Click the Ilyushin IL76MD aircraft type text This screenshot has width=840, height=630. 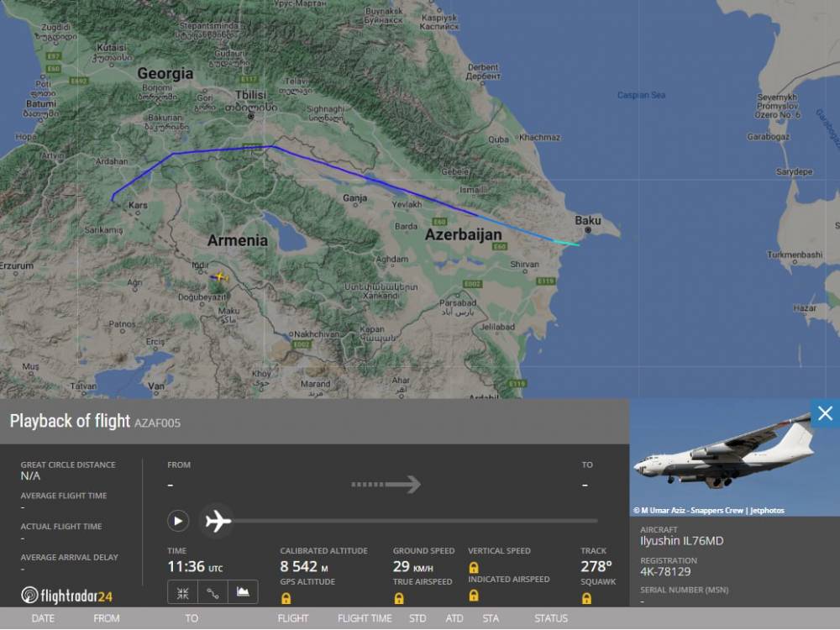(x=681, y=541)
